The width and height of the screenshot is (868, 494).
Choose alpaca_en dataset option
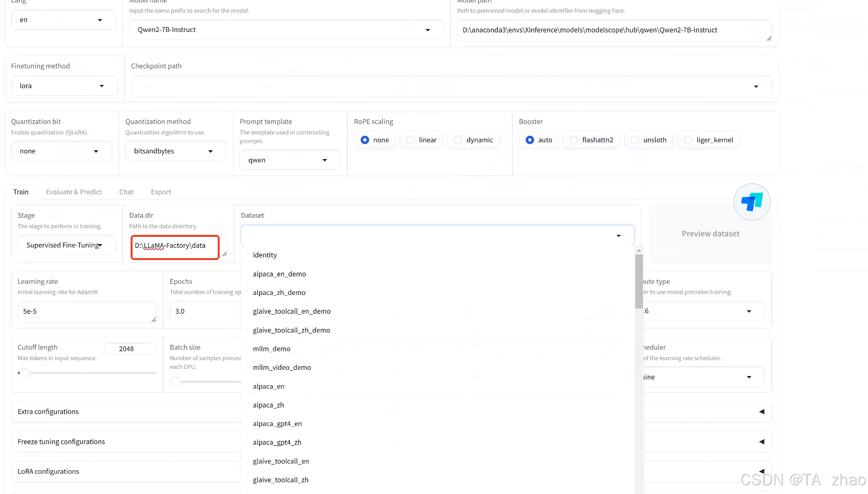pos(438,386)
